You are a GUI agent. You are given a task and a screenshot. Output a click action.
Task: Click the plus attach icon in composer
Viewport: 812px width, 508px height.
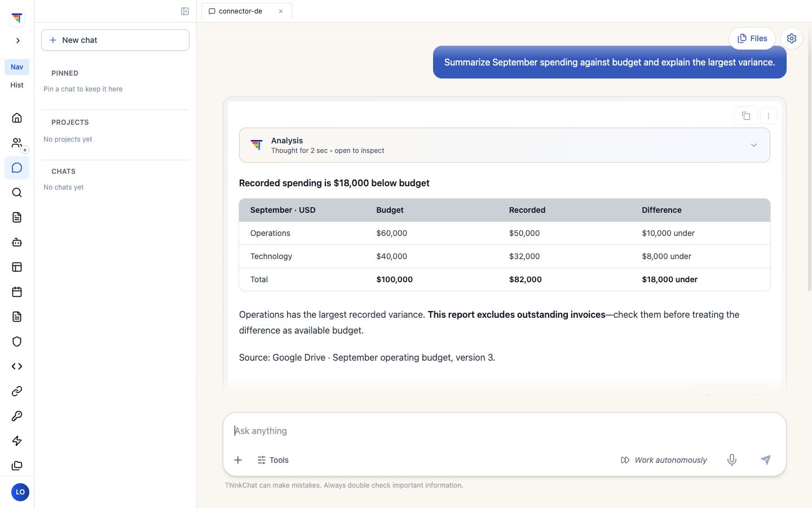coord(238,460)
